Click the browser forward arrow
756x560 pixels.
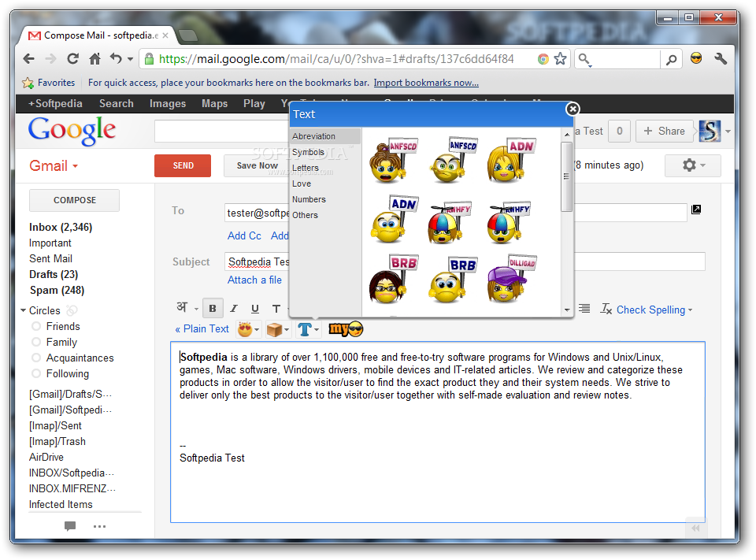(50, 59)
